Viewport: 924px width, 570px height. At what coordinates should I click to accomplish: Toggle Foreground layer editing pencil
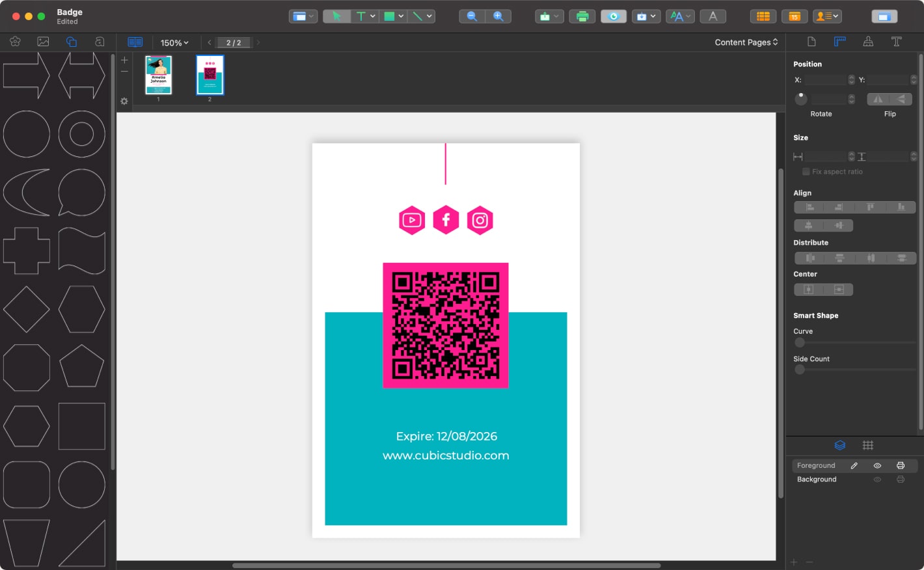[854, 465]
